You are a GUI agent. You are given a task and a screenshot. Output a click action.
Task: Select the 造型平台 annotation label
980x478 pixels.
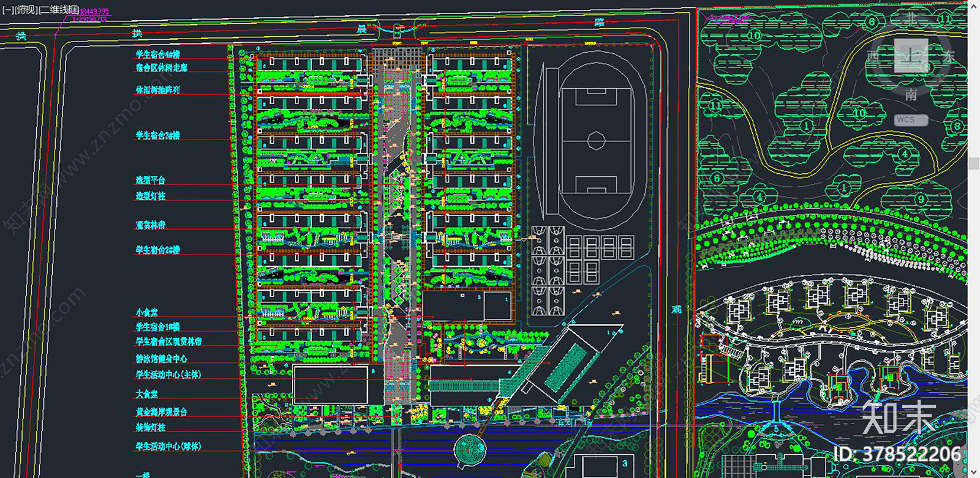coord(151,180)
